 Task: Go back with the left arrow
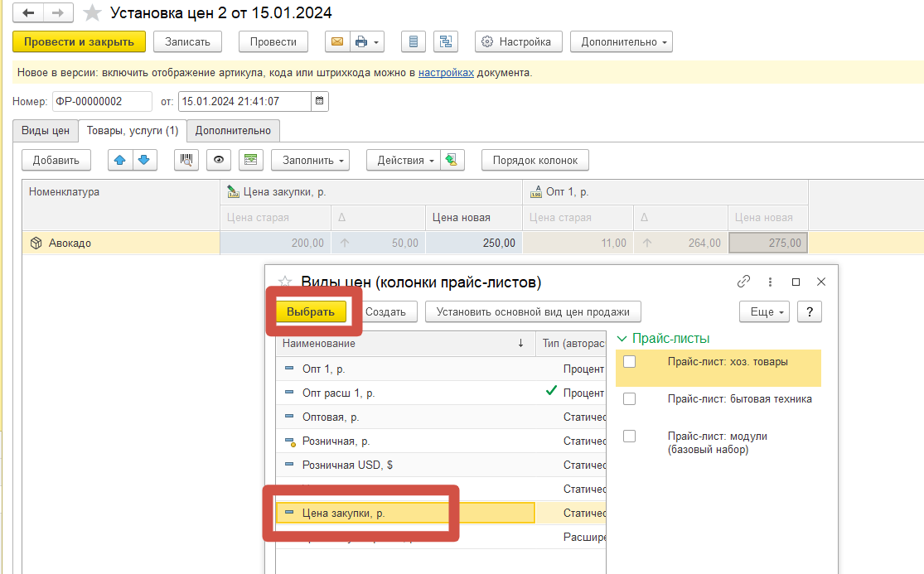point(28,12)
